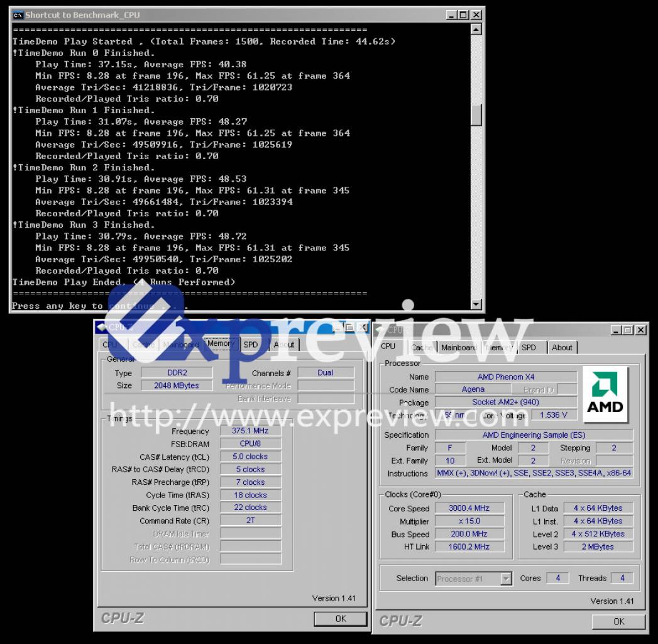
Task: Click the scroll-up arrow in the console window
Action: pyautogui.click(x=476, y=30)
